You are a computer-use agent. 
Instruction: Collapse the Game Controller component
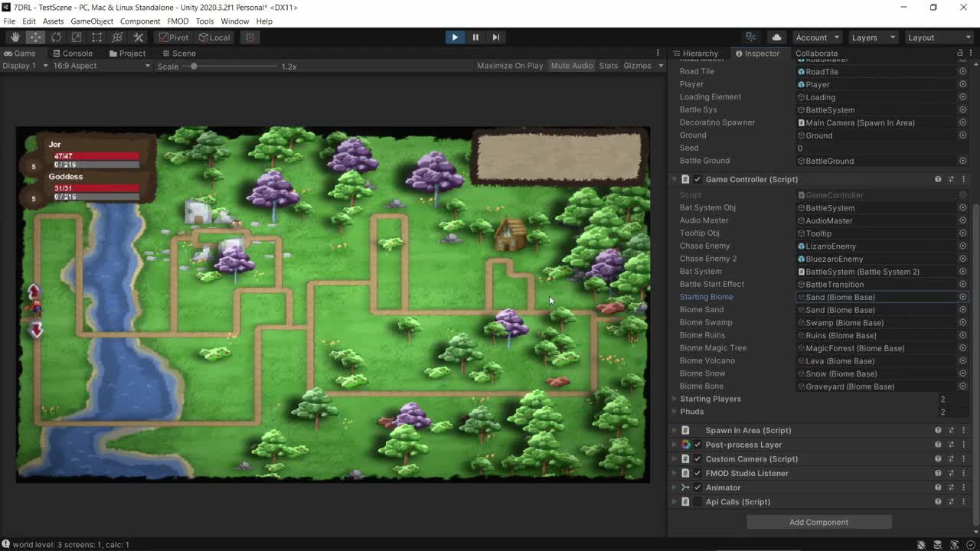pos(675,179)
